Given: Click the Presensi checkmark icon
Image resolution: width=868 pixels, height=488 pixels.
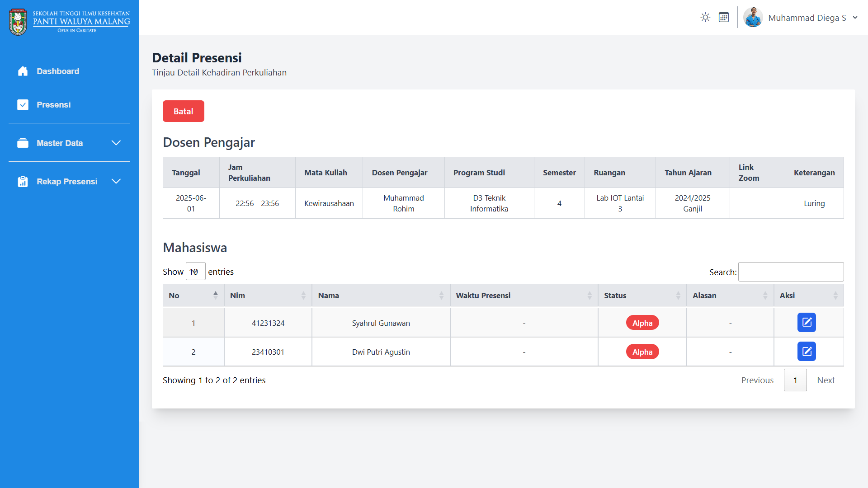Looking at the screenshot, I should coord(23,105).
